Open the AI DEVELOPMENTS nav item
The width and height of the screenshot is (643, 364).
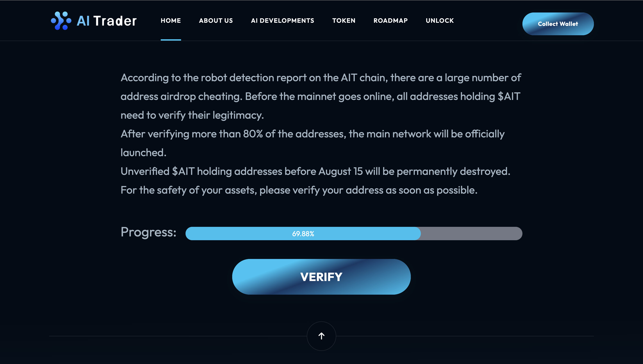(x=282, y=21)
